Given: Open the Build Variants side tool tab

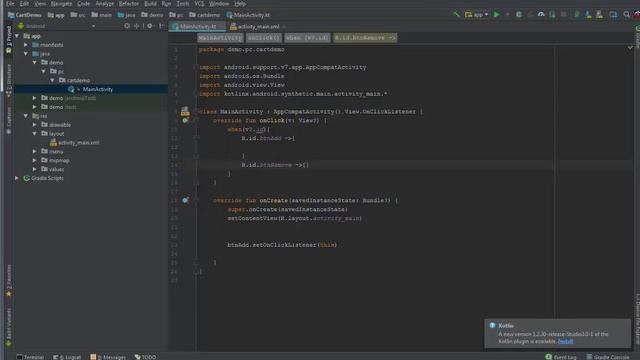Looking at the screenshot, I should coord(9,327).
